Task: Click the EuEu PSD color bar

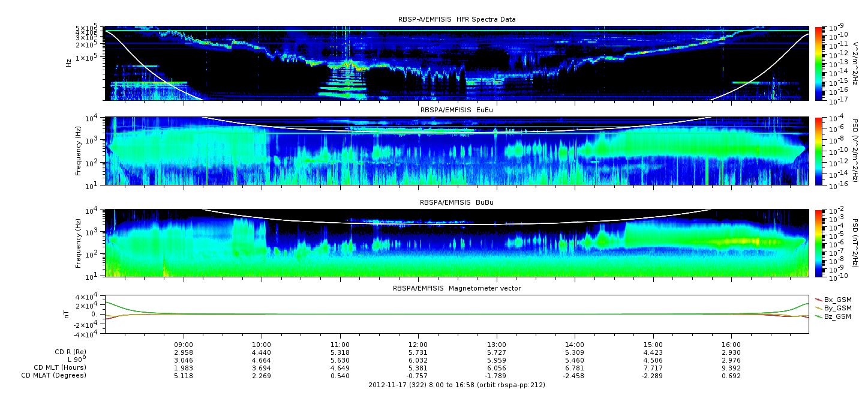Action: click(819, 150)
